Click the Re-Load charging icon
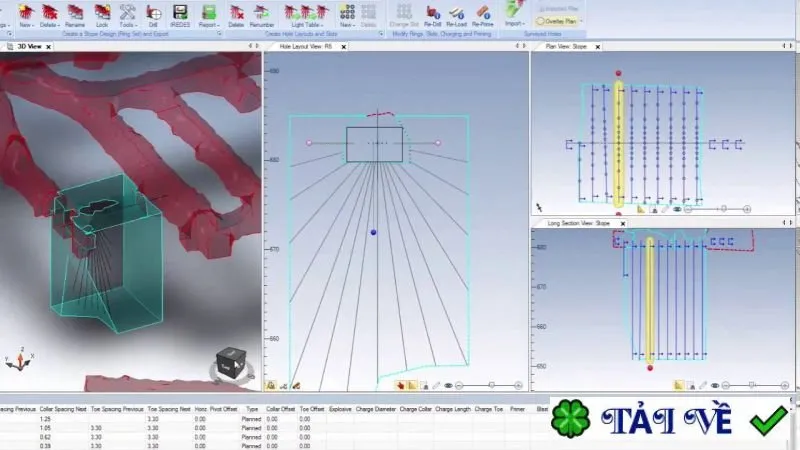 456,15
